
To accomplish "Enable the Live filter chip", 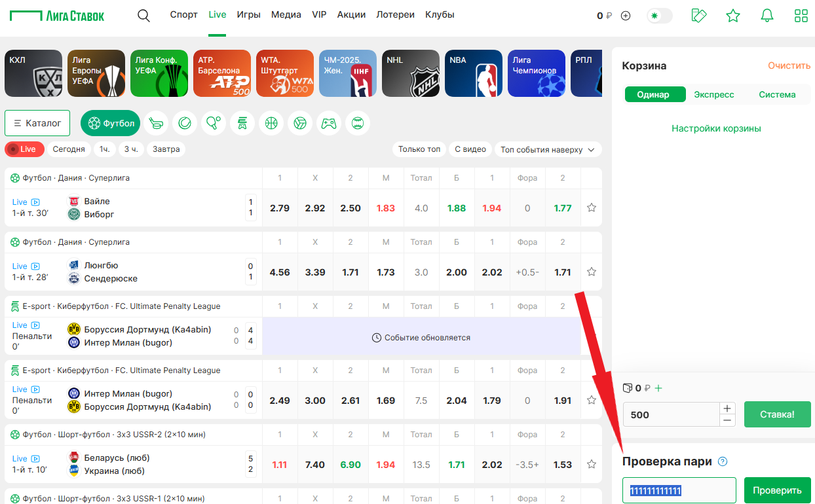I will coord(24,149).
